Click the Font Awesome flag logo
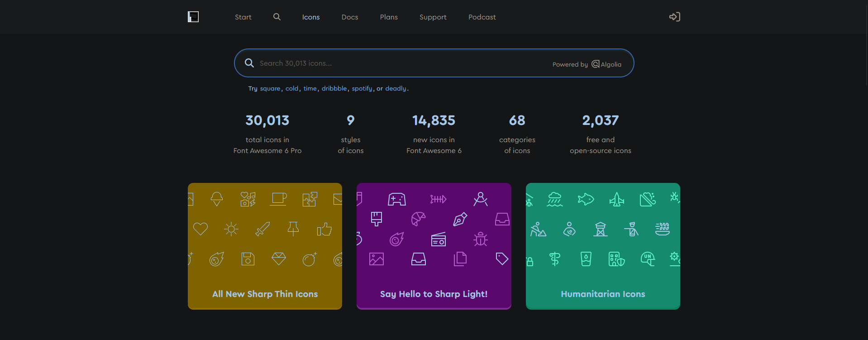 (x=193, y=17)
